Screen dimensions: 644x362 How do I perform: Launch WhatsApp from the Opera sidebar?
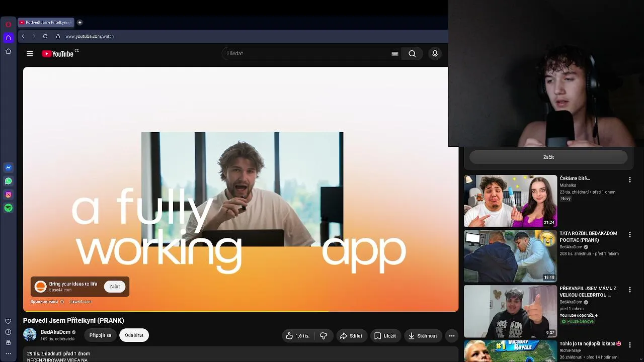pyautogui.click(x=8, y=181)
